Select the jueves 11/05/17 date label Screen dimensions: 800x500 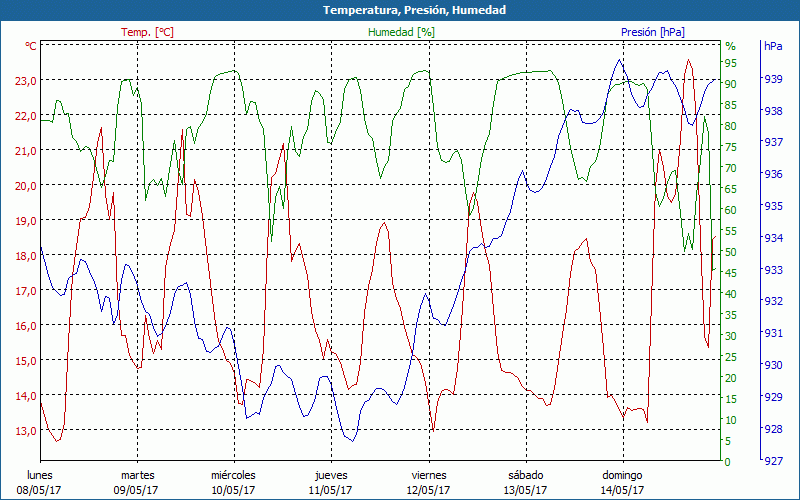tap(331, 482)
